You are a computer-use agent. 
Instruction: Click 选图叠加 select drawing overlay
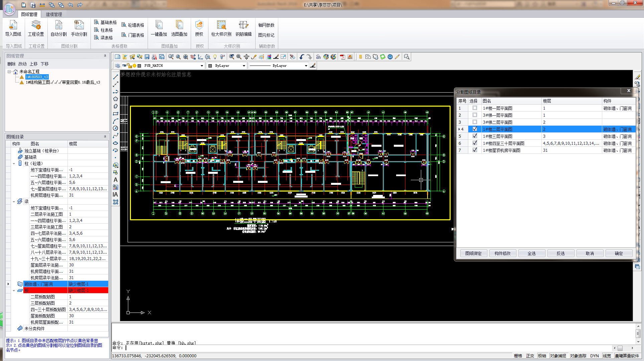point(179,28)
